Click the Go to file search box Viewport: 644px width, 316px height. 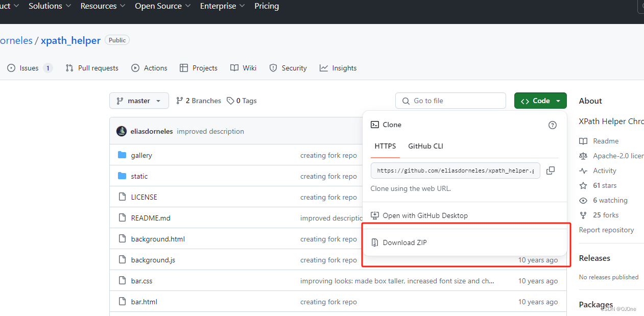(450, 101)
